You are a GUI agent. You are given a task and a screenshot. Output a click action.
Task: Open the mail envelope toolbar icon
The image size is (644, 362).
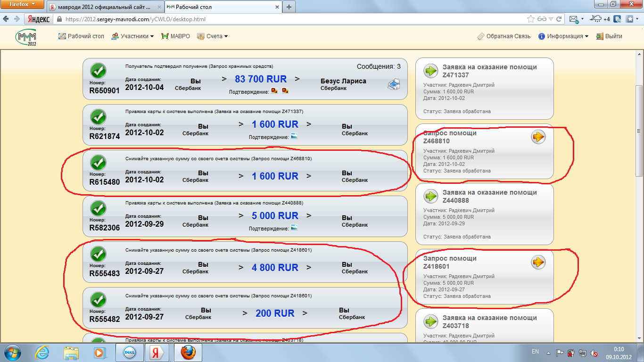[574, 19]
